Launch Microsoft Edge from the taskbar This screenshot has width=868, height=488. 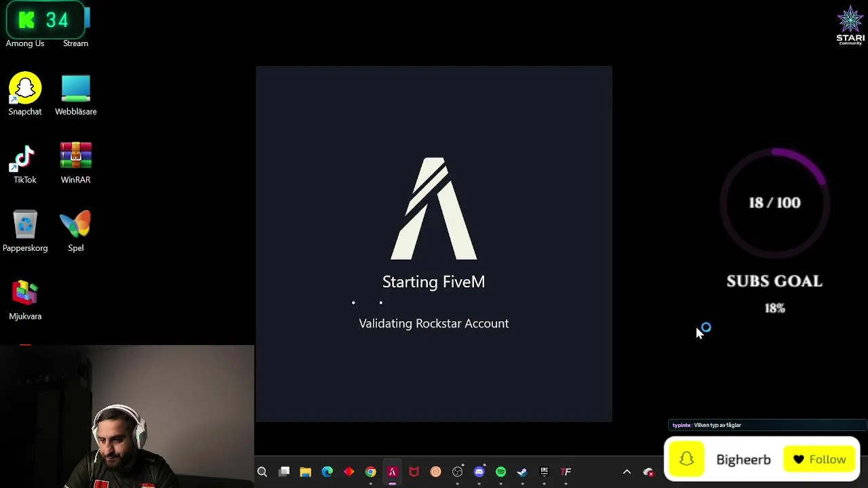(x=328, y=472)
